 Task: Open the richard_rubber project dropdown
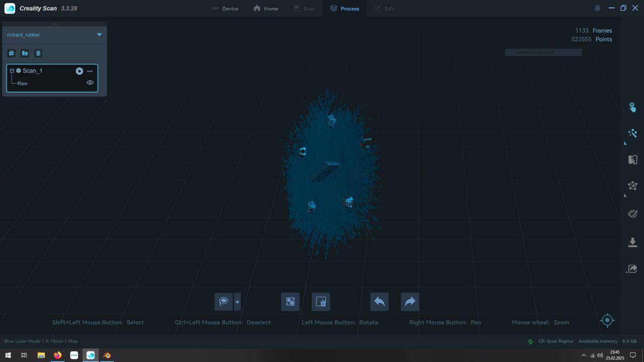[x=99, y=35]
